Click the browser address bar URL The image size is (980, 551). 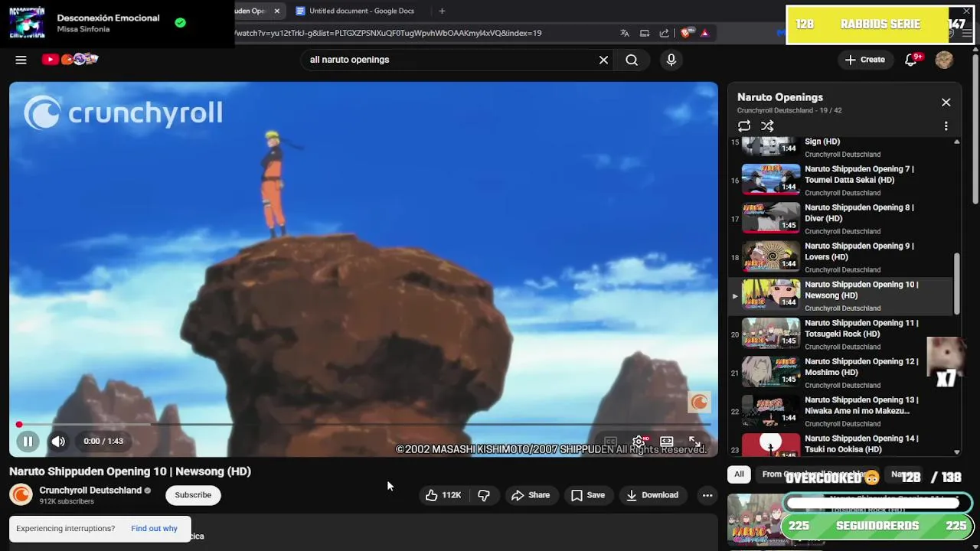[x=387, y=33]
